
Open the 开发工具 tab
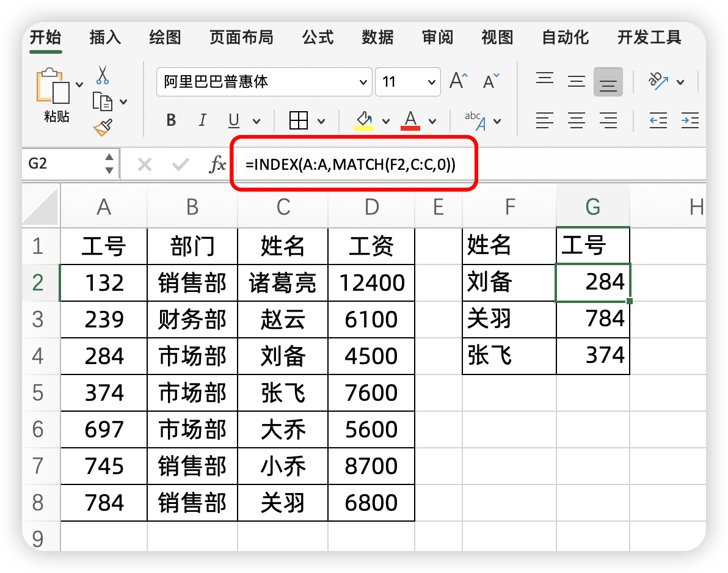point(650,38)
